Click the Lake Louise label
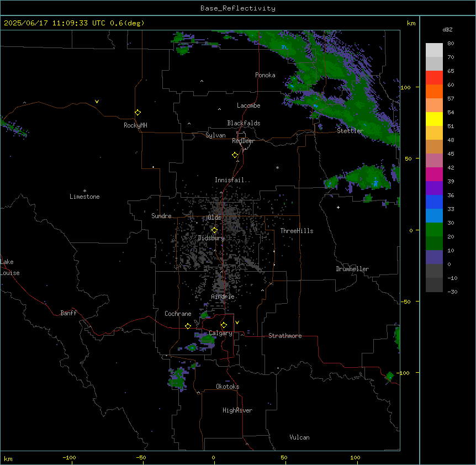 pos(10,267)
